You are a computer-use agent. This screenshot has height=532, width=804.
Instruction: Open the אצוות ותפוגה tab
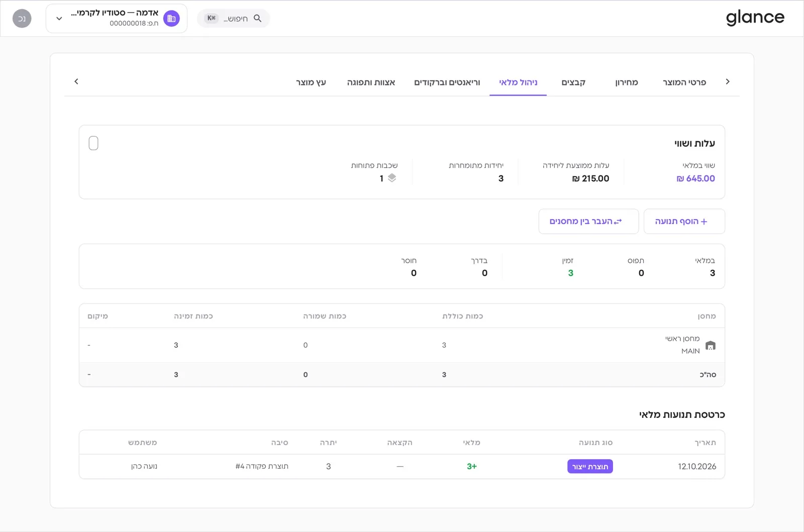[x=371, y=82]
